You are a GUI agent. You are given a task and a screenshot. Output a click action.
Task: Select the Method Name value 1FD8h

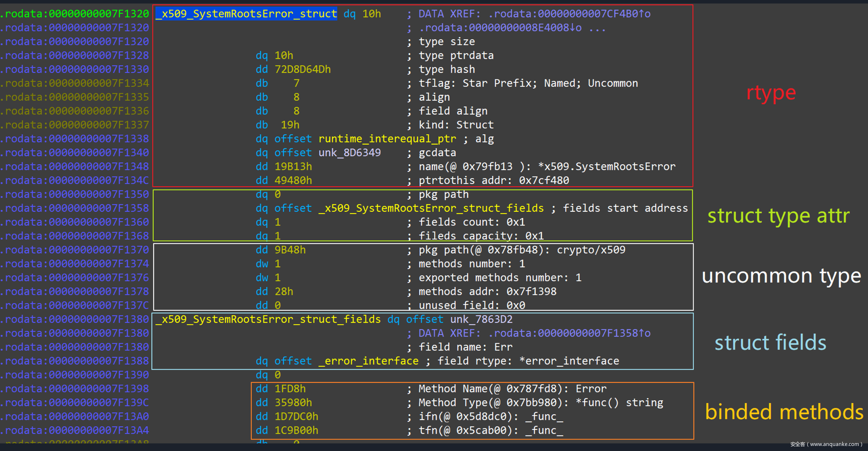[x=290, y=389]
